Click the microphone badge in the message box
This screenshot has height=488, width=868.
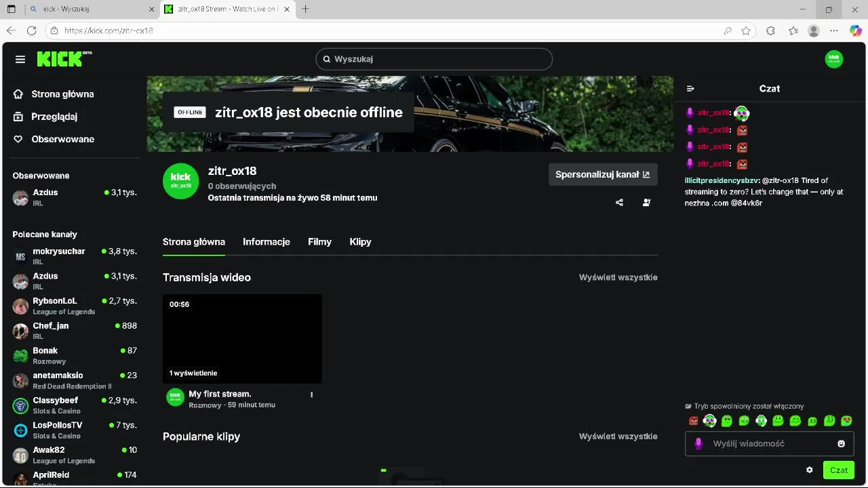(x=698, y=444)
